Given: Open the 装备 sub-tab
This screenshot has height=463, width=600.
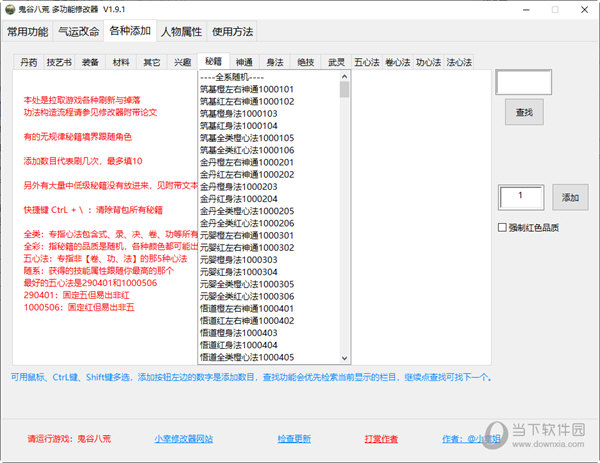Looking at the screenshot, I should [90, 62].
